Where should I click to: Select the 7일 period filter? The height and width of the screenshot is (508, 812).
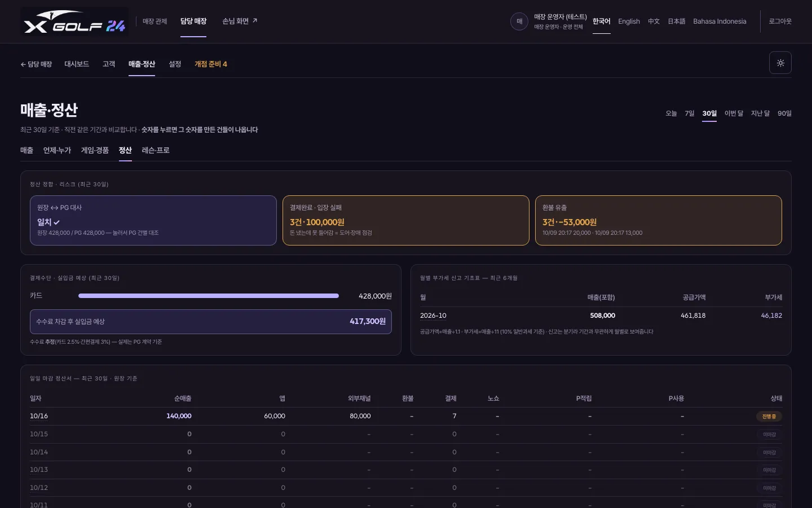tap(690, 113)
